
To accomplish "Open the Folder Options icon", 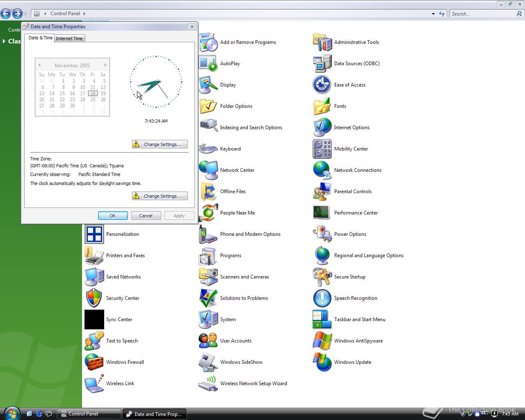I will (x=208, y=106).
